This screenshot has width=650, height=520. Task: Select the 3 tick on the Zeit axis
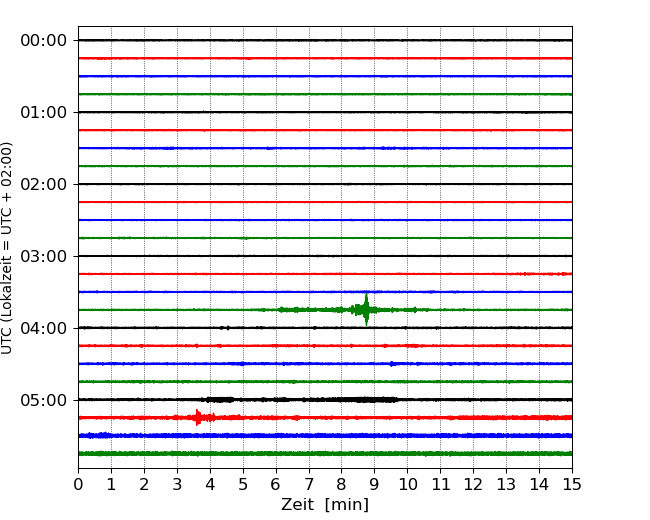pos(177,484)
